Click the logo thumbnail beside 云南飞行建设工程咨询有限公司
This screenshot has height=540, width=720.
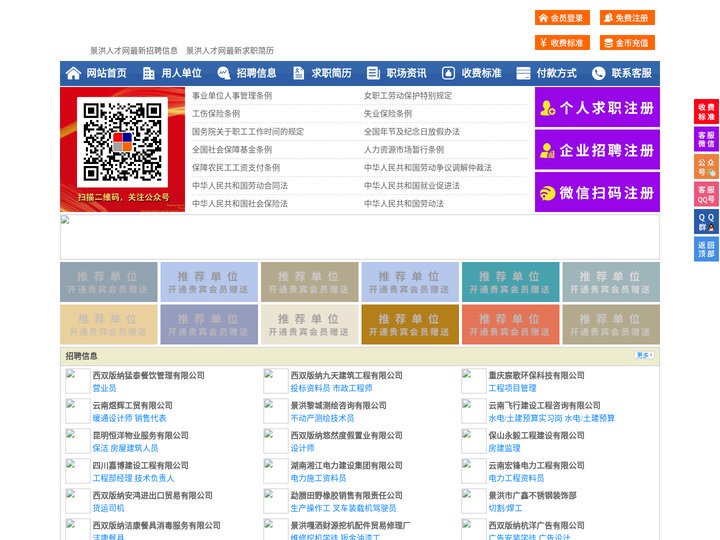tap(474, 411)
